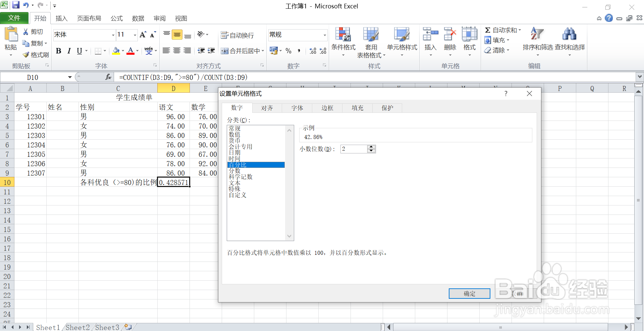Increase font size with the large A icon
Image resolution: width=644 pixels, height=331 pixels.
(x=143, y=35)
